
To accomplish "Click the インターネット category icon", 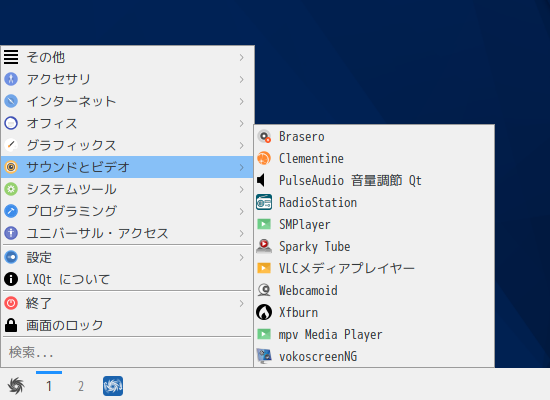I will 11,101.
